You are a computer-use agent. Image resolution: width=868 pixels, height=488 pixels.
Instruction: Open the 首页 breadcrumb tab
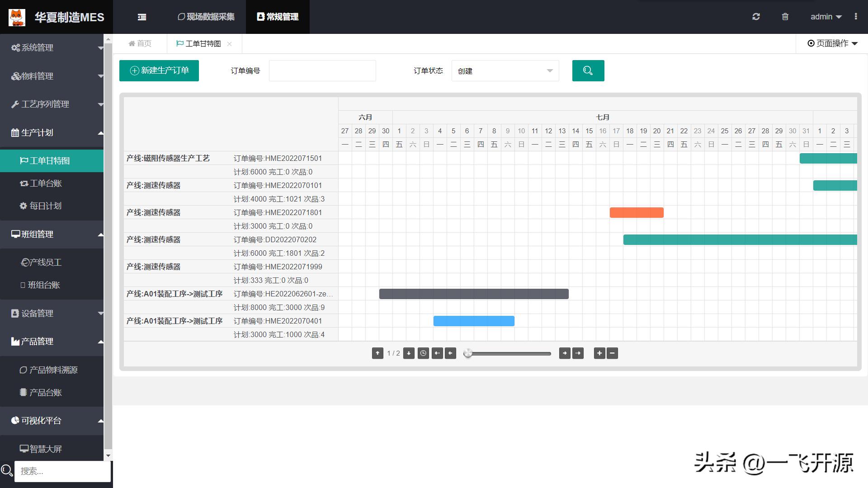140,43
